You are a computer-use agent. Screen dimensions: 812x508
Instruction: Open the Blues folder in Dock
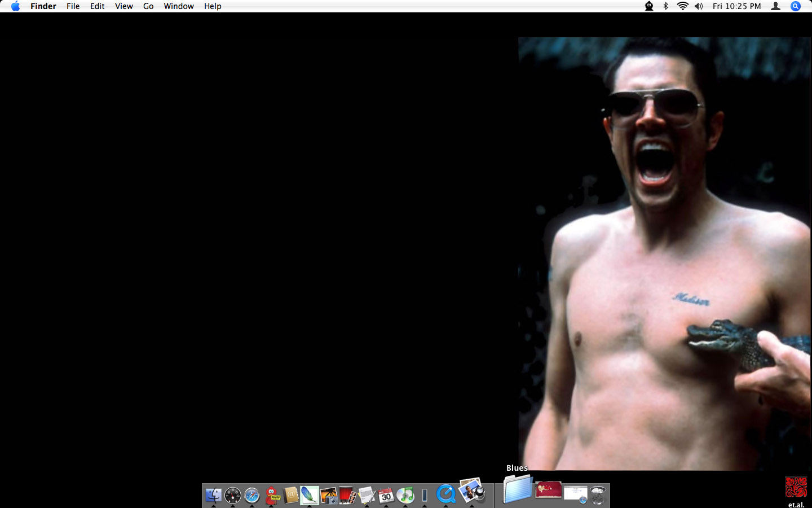pyautogui.click(x=518, y=488)
